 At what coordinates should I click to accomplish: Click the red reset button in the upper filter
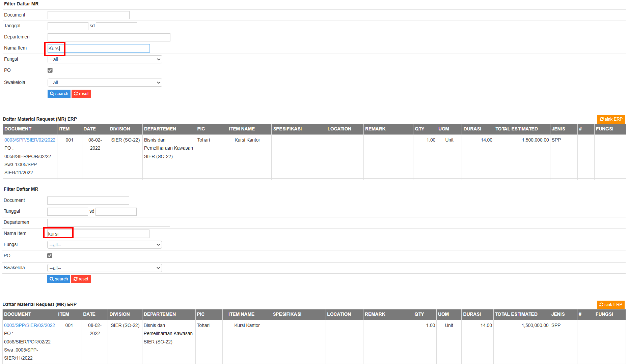point(81,94)
